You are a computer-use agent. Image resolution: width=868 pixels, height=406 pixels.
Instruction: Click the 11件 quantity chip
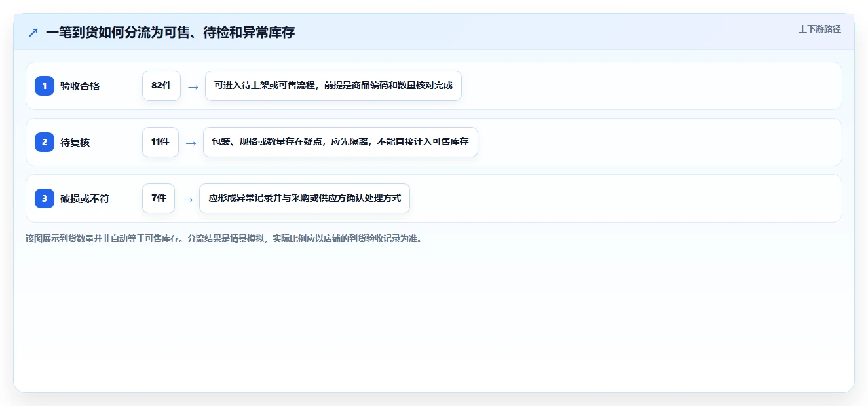click(160, 142)
